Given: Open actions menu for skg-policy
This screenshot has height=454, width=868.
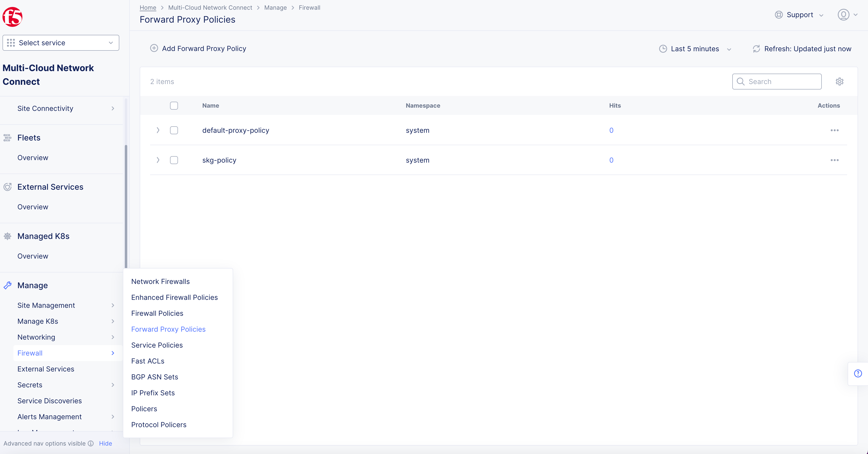Looking at the screenshot, I should pos(834,160).
